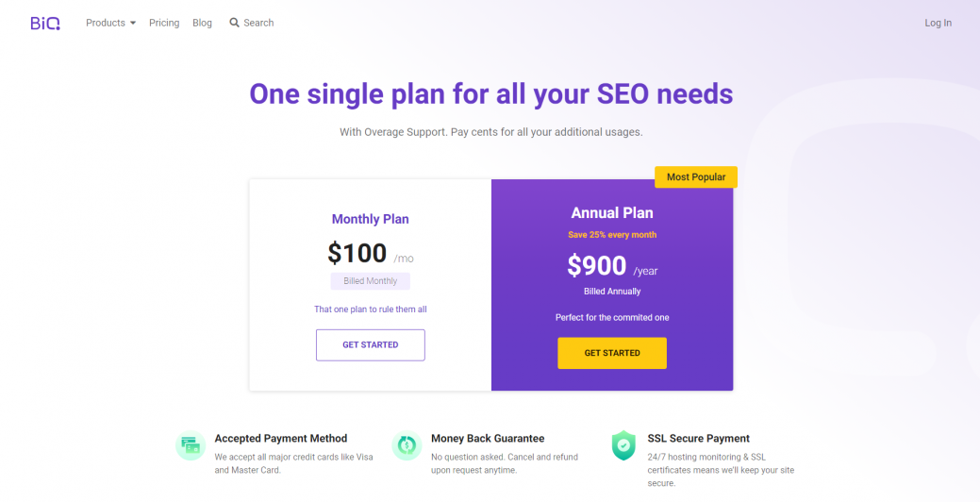Open the Products menu
Screen dimensions: 980x502
106,23
